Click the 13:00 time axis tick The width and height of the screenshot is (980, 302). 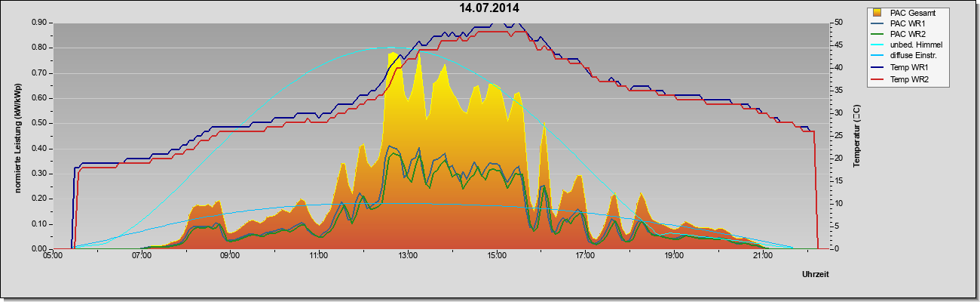click(407, 257)
